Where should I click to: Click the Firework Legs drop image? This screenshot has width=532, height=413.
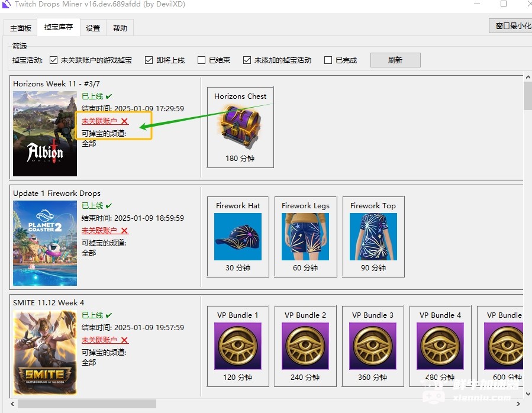point(305,237)
